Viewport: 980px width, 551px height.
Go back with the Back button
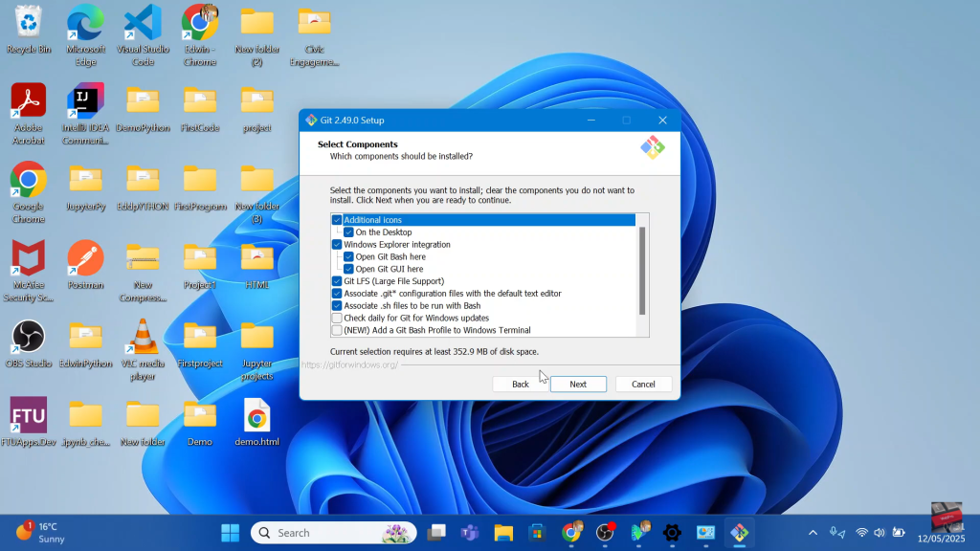pyautogui.click(x=520, y=384)
